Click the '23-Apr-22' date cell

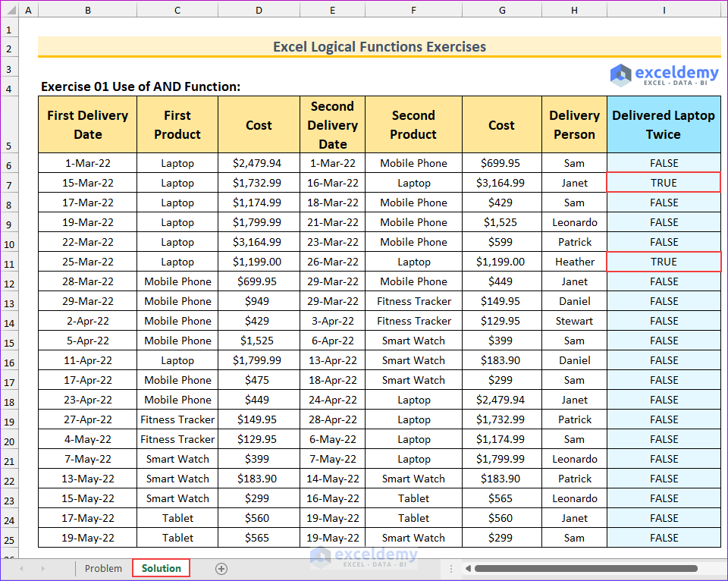click(87, 400)
